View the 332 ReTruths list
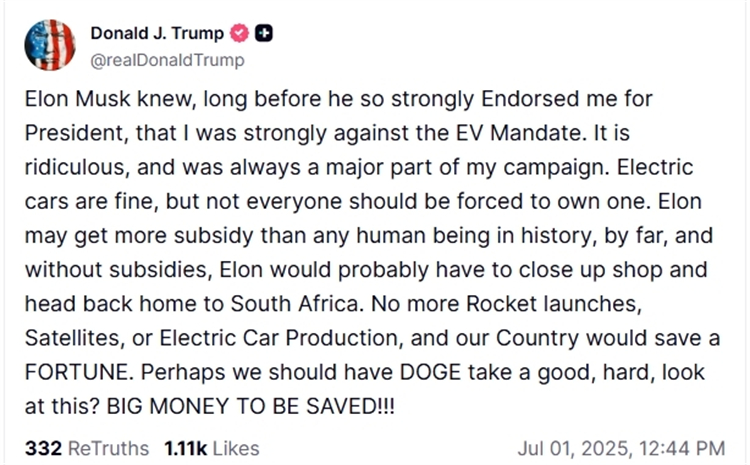 87,447
